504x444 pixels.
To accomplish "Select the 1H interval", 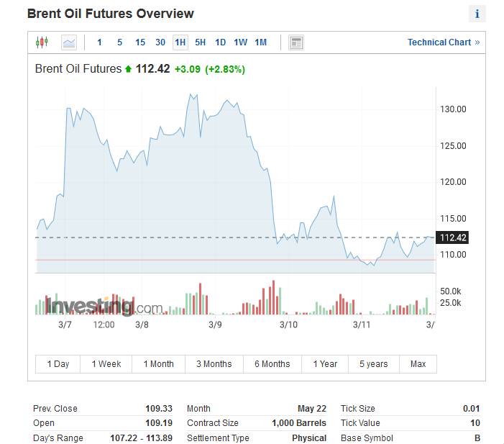I will point(180,42).
